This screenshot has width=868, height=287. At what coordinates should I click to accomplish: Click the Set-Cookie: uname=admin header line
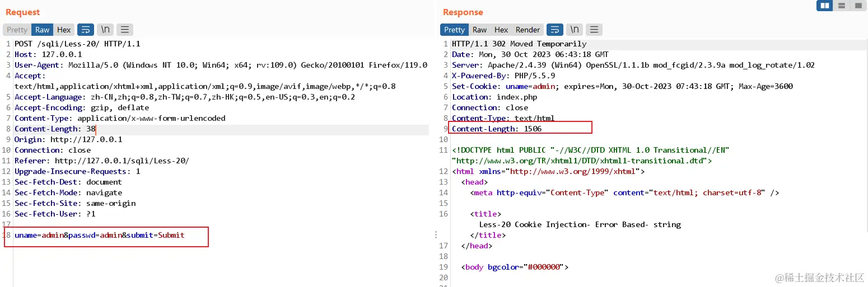(x=622, y=86)
